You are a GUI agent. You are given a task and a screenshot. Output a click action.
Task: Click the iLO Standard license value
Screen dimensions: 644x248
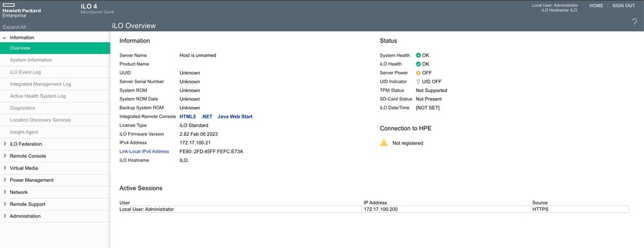[x=194, y=125]
